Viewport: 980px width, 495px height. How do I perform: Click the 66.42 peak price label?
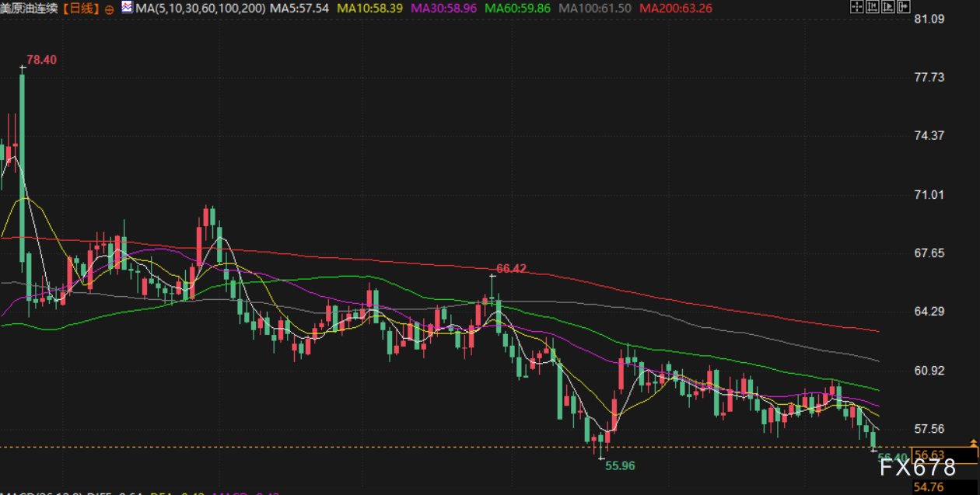click(511, 269)
